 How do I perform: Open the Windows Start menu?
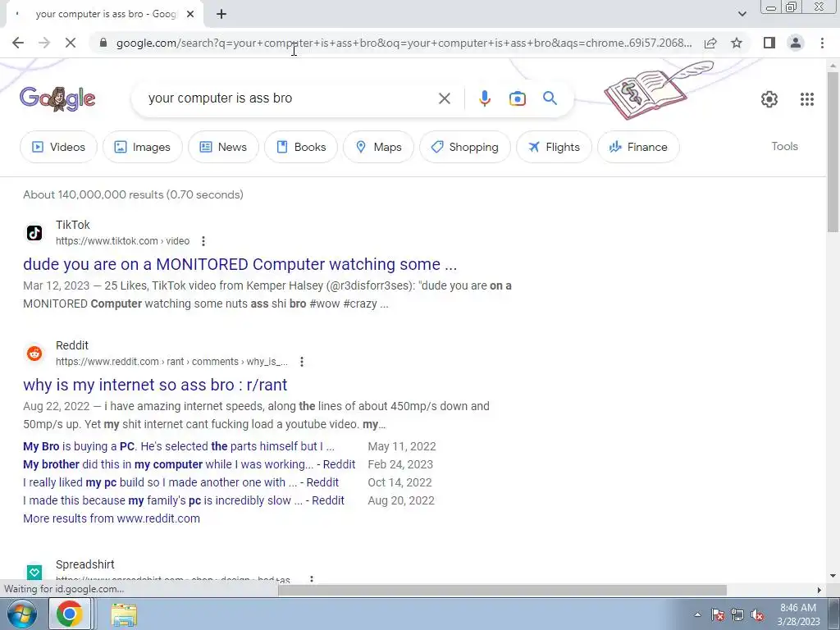pyautogui.click(x=21, y=614)
